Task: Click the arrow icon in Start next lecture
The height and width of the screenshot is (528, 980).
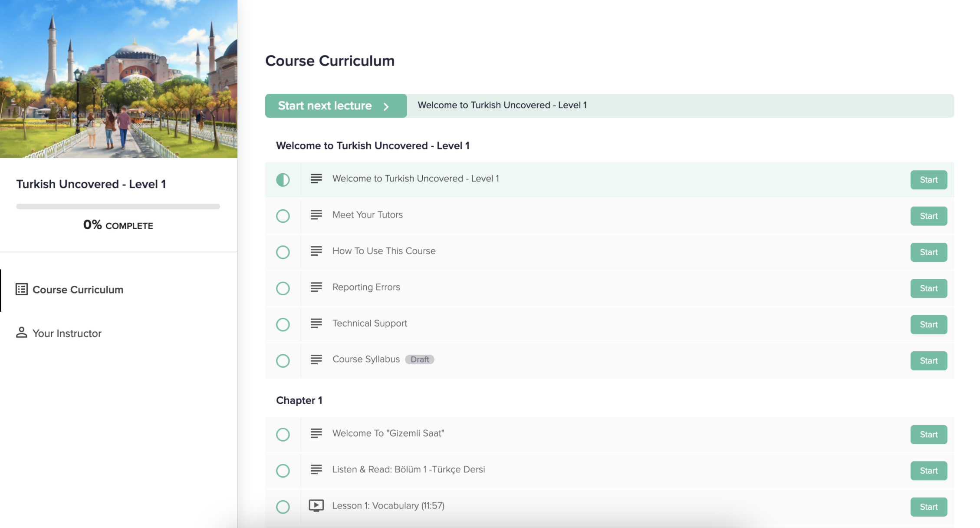Action: coord(386,106)
